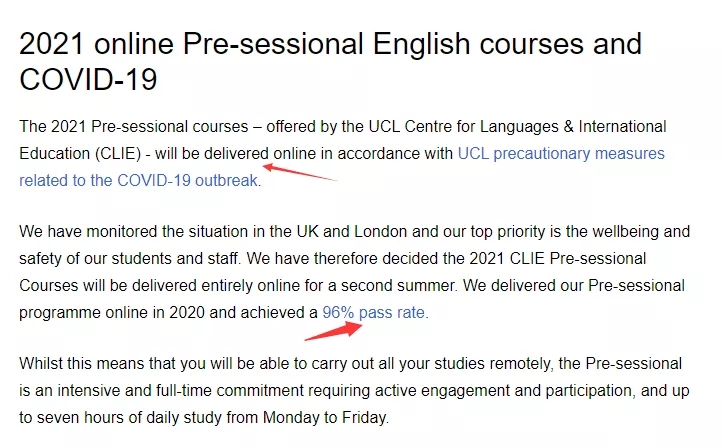Click 'safety of our students and staff' text
The height and width of the screenshot is (448, 722).
tap(129, 259)
